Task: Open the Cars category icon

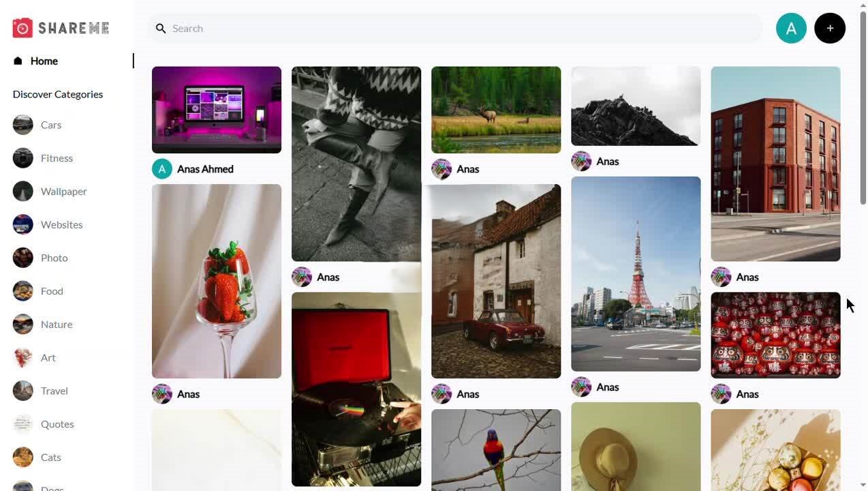Action: (x=22, y=124)
